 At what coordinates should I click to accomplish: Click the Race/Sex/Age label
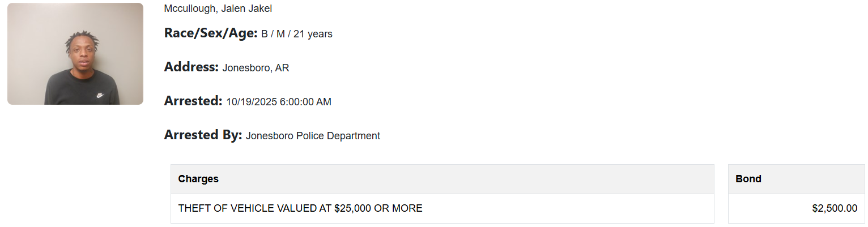click(x=211, y=33)
